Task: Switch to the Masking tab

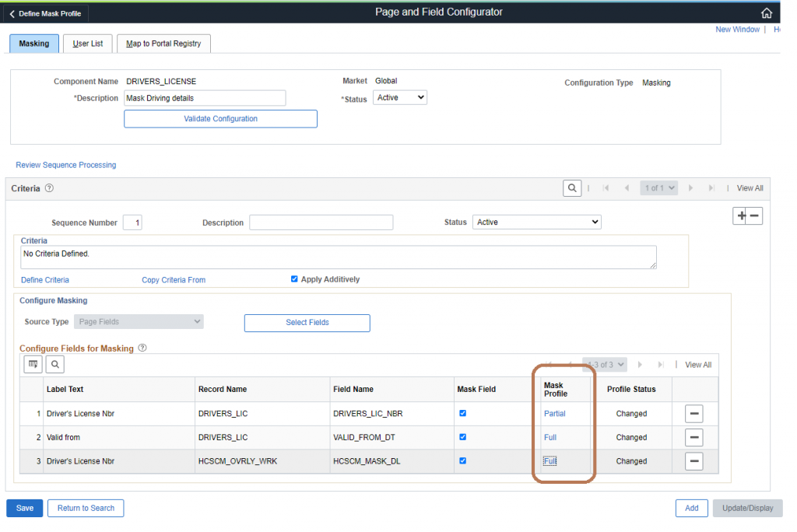Action: click(x=34, y=44)
